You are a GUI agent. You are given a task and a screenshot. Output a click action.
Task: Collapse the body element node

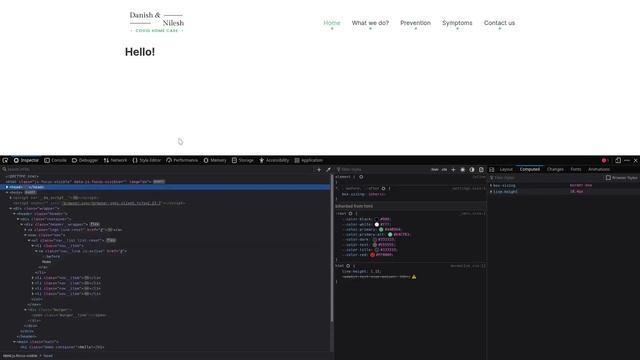7,192
